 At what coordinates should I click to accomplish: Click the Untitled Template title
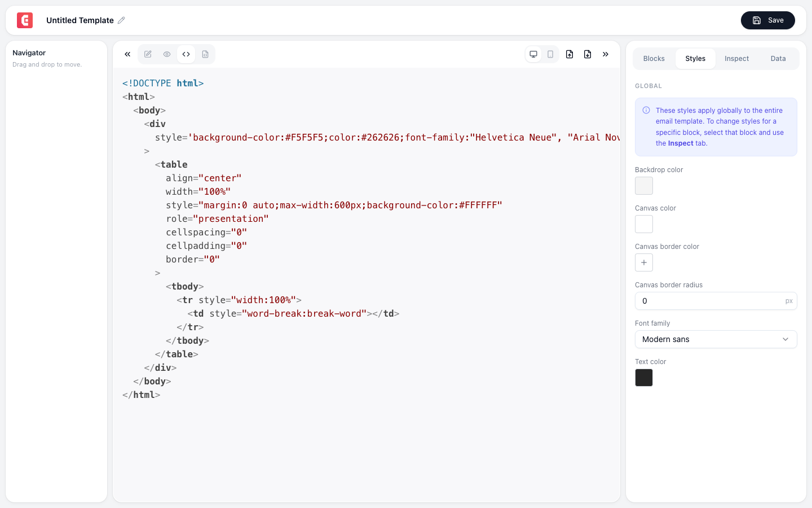tap(80, 20)
